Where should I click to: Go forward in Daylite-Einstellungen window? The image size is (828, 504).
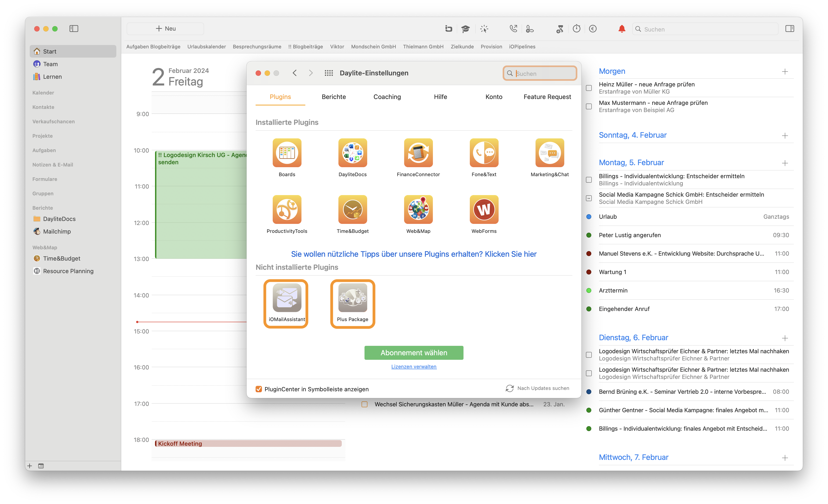pos(310,73)
